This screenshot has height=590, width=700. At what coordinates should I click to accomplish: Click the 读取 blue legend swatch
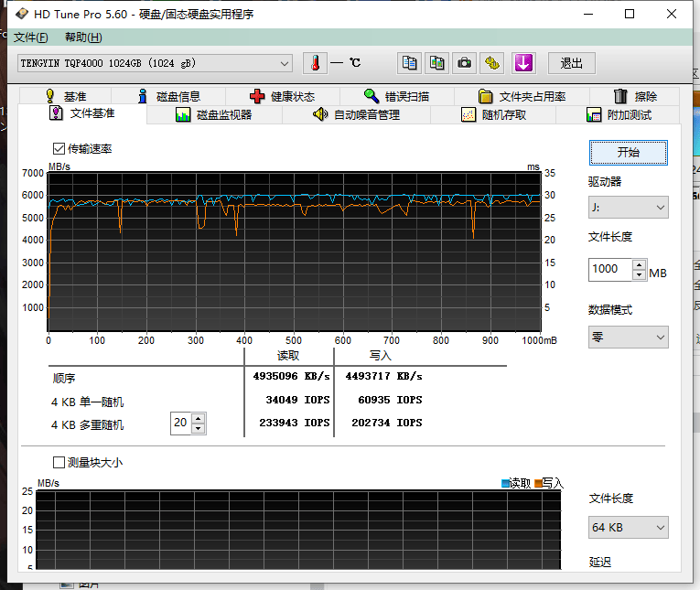[x=505, y=483]
